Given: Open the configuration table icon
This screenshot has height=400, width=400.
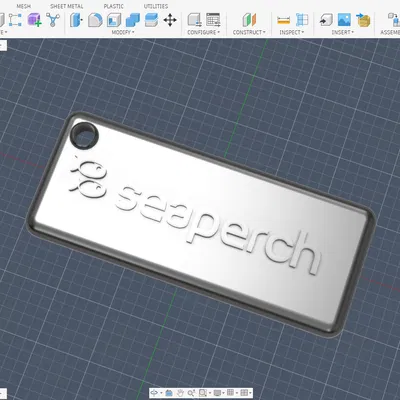Looking at the screenshot, I should [x=213, y=20].
